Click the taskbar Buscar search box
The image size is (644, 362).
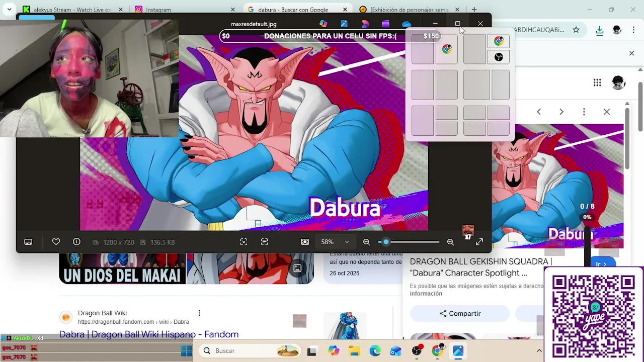(x=250, y=351)
